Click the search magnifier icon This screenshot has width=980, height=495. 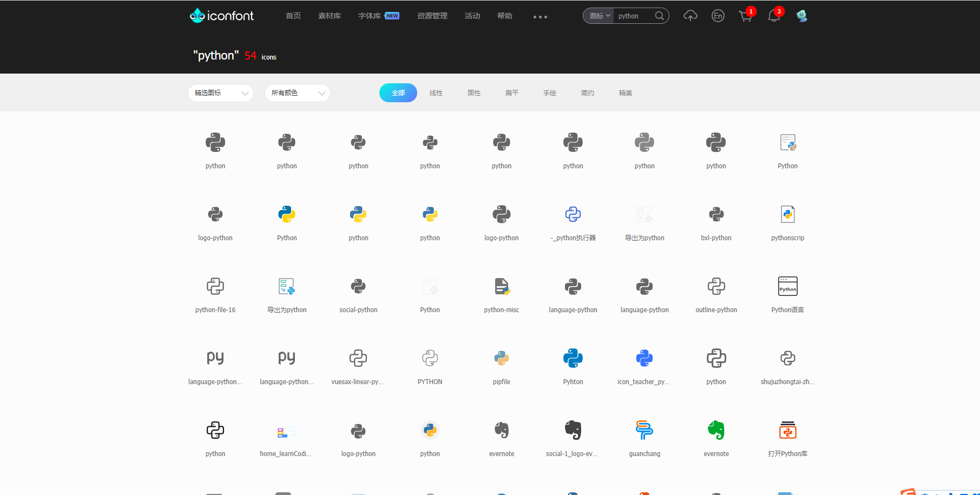pyautogui.click(x=659, y=16)
